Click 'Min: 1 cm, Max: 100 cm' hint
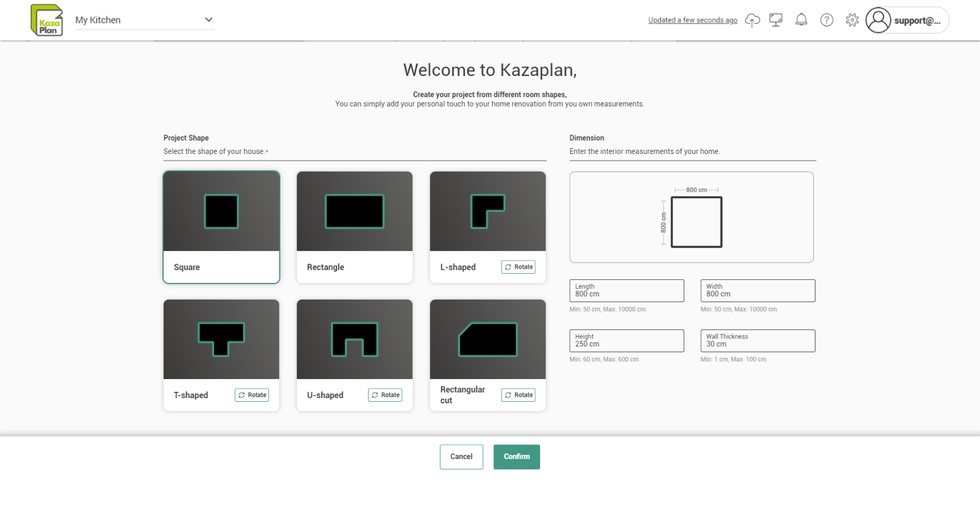The image size is (980, 523). [x=733, y=360]
